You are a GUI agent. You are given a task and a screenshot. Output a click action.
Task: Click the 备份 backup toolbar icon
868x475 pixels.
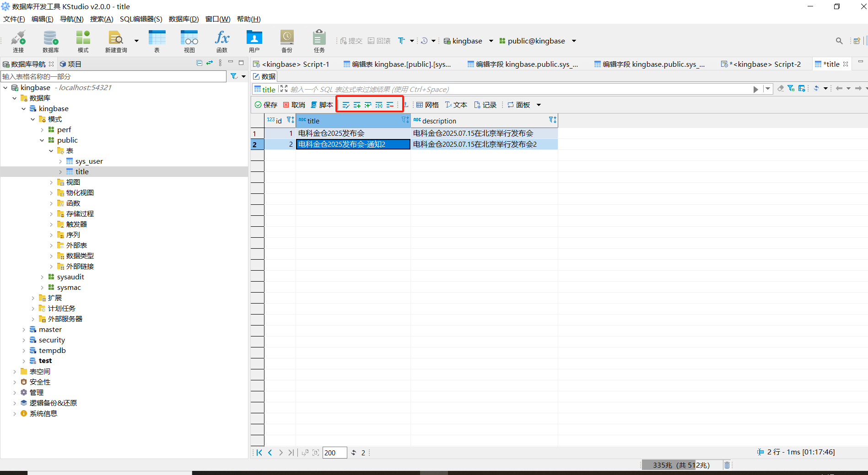click(x=287, y=41)
